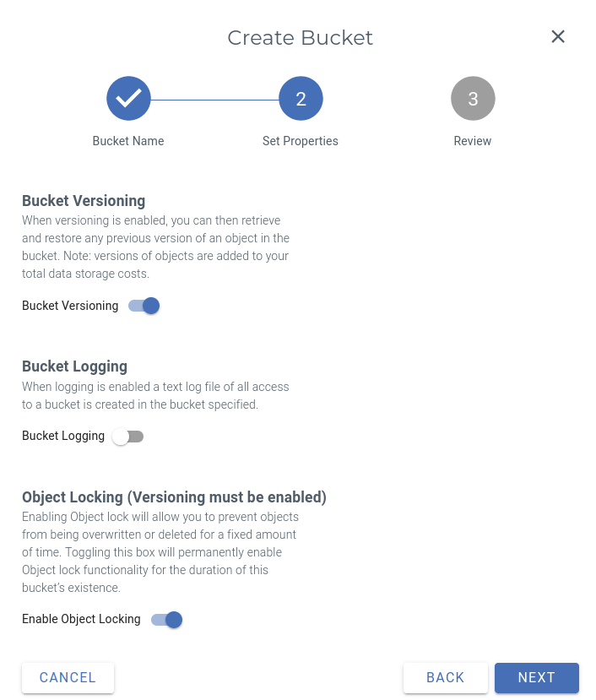Click the X to close Create Bucket dialog
Screen dimensions: 596x700
[558, 36]
